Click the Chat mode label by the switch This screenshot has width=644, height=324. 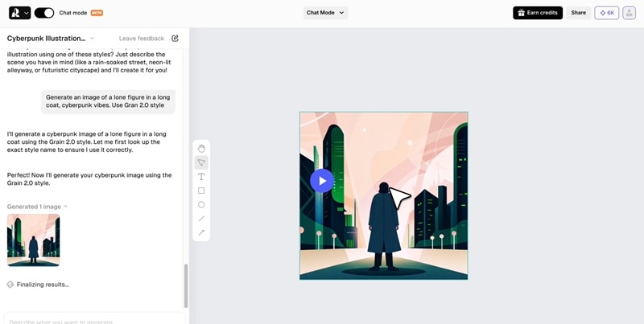[x=73, y=13]
